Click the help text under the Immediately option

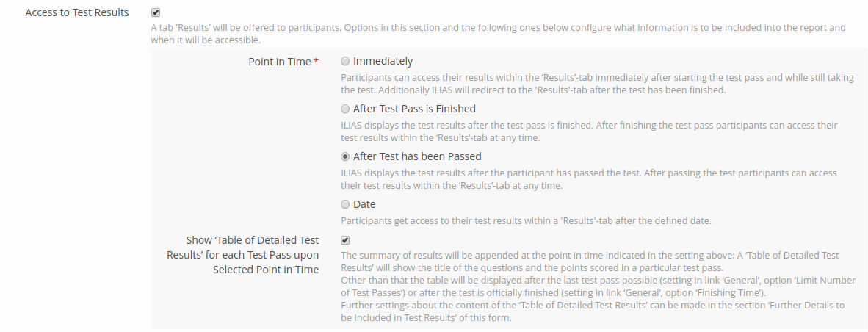[587, 83]
